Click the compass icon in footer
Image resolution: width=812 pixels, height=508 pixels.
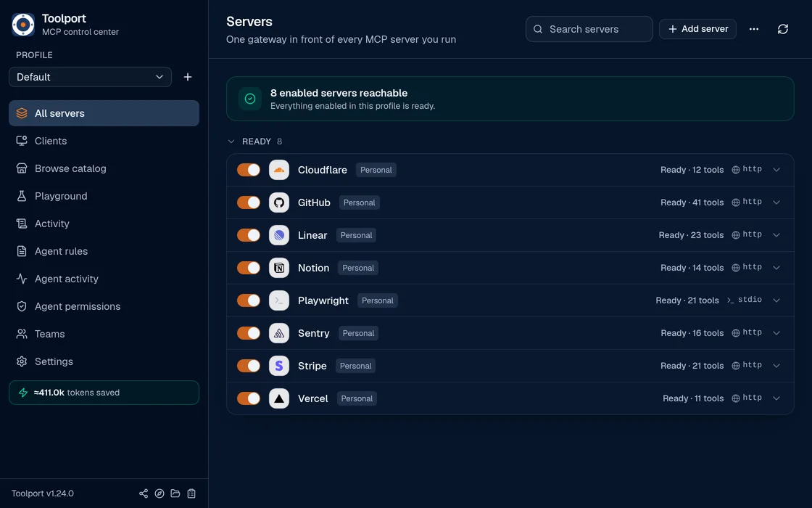pyautogui.click(x=159, y=493)
